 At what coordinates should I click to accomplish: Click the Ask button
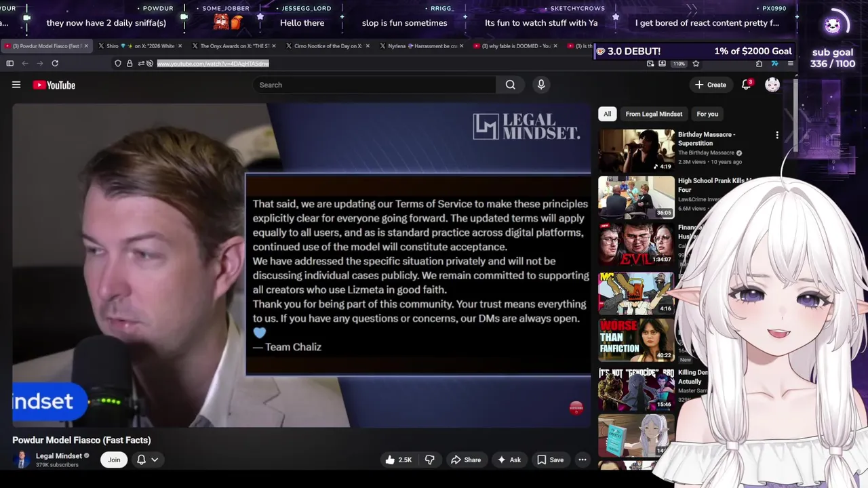(x=509, y=460)
